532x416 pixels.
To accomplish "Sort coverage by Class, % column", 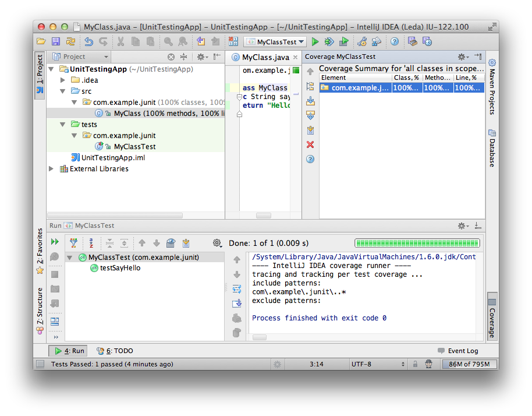I will pos(406,77).
